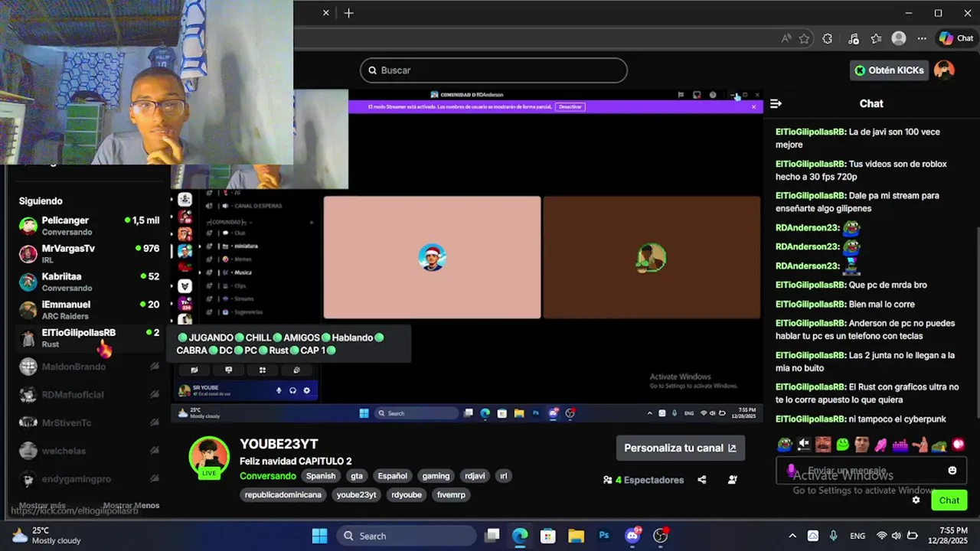The image size is (980, 551).
Task: Click the Buscar search field on Kick
Action: (x=494, y=70)
